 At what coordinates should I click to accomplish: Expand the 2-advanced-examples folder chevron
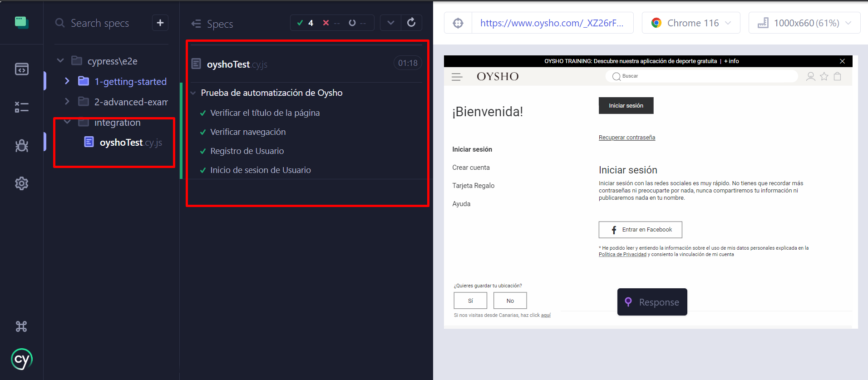(67, 101)
